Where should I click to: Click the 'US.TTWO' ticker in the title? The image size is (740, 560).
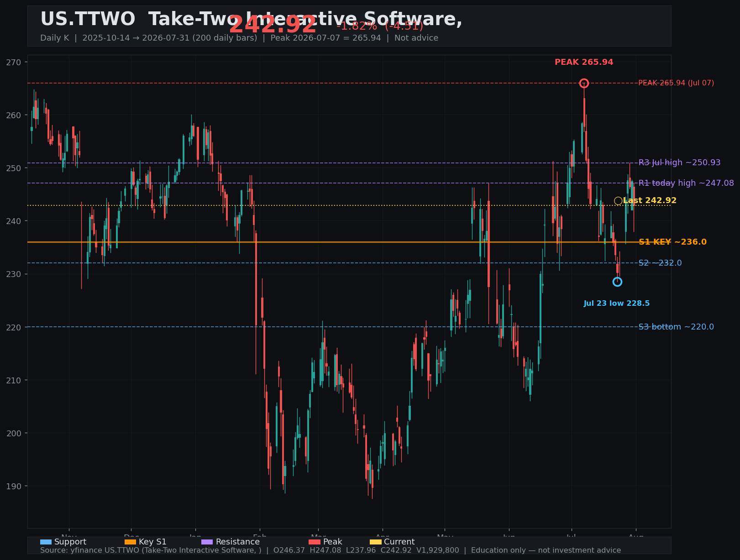coord(88,19)
